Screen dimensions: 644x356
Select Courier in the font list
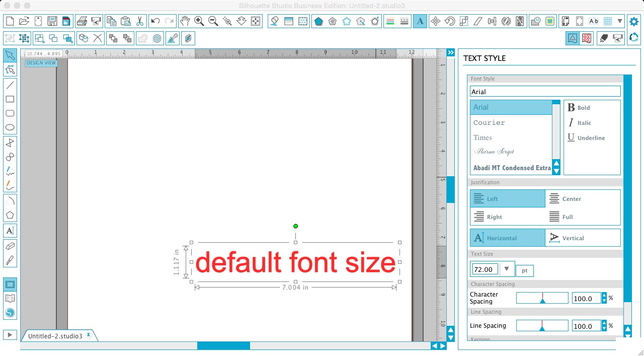(489, 122)
